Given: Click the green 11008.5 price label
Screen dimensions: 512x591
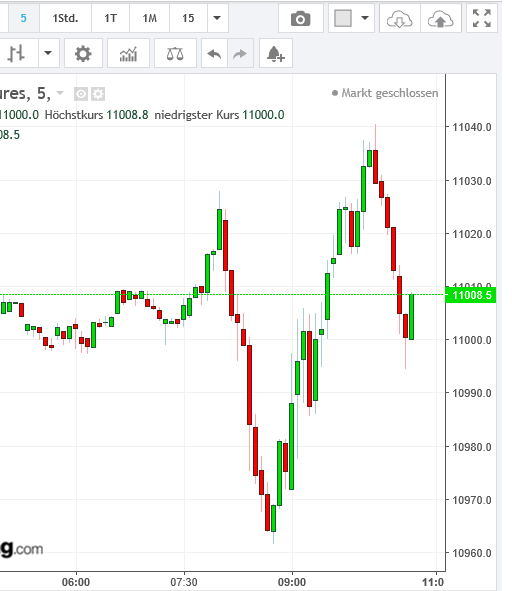Looking at the screenshot, I should [471, 295].
